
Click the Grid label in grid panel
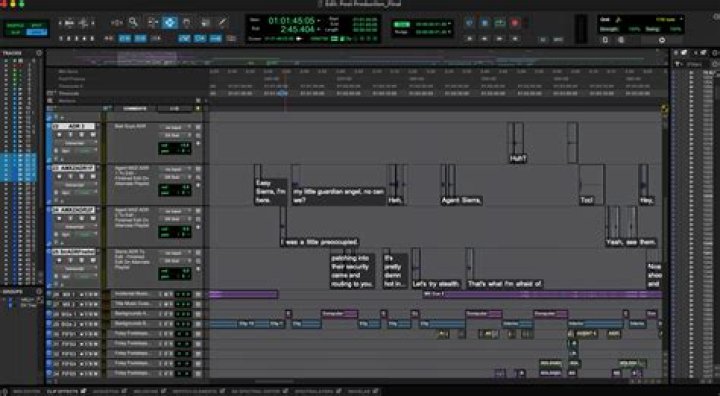click(605, 20)
